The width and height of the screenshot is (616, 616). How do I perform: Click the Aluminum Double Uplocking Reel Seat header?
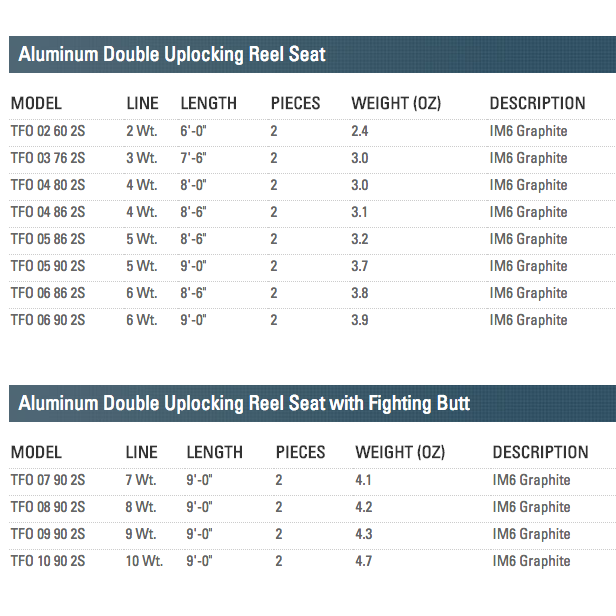[172, 54]
